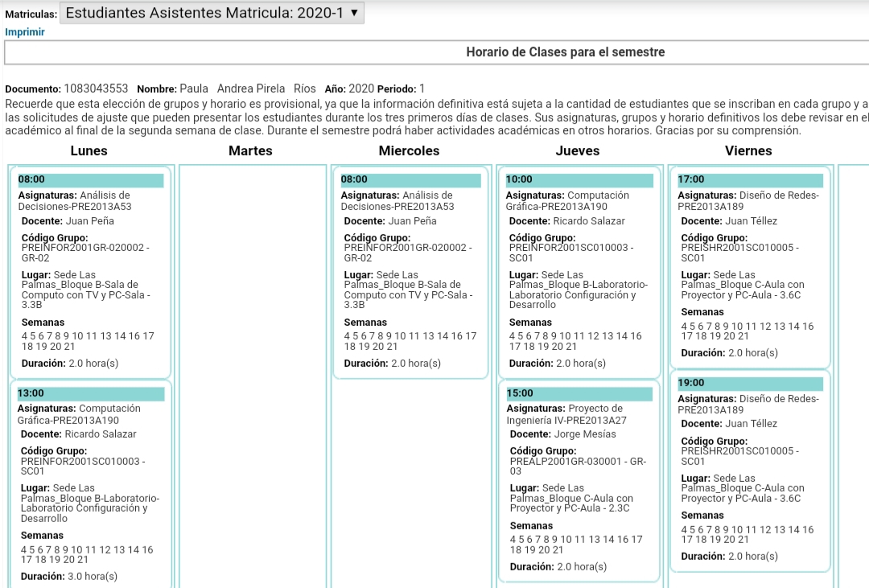Click Lunes 08:00 time header bar
The height and width of the screenshot is (588, 869).
pos(91,179)
